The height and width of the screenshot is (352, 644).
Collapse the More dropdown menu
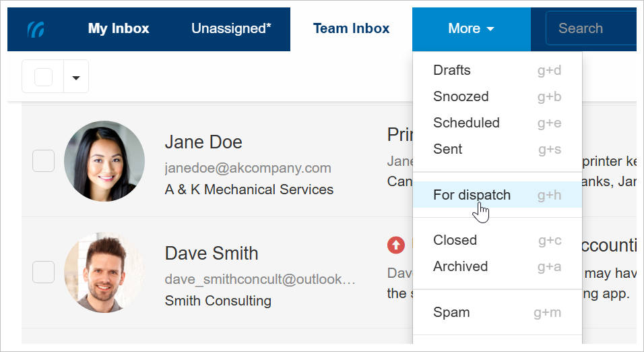(471, 29)
